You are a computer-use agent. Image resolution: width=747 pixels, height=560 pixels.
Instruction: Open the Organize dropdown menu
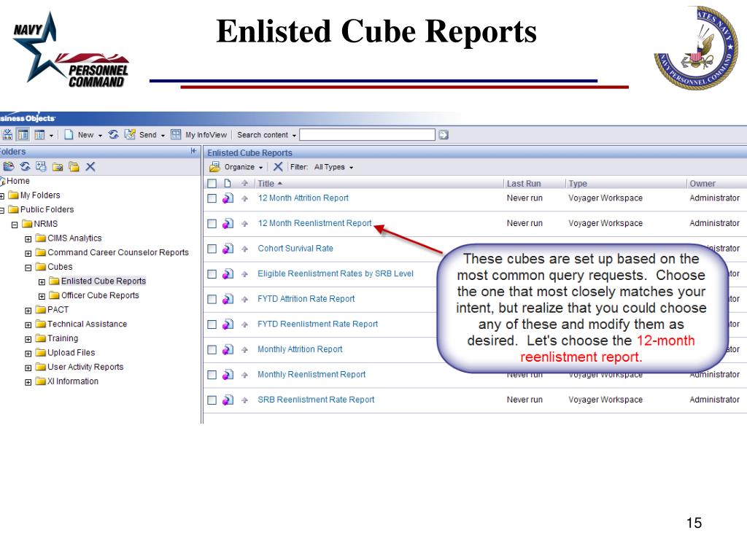point(260,167)
